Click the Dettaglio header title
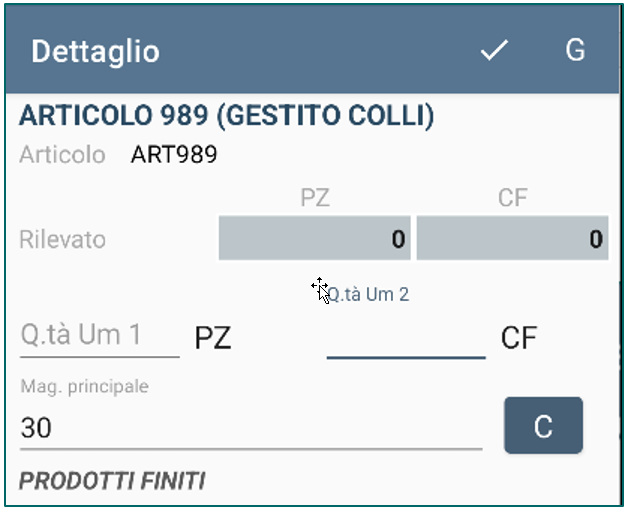This screenshot has height=513, width=632. click(x=96, y=52)
